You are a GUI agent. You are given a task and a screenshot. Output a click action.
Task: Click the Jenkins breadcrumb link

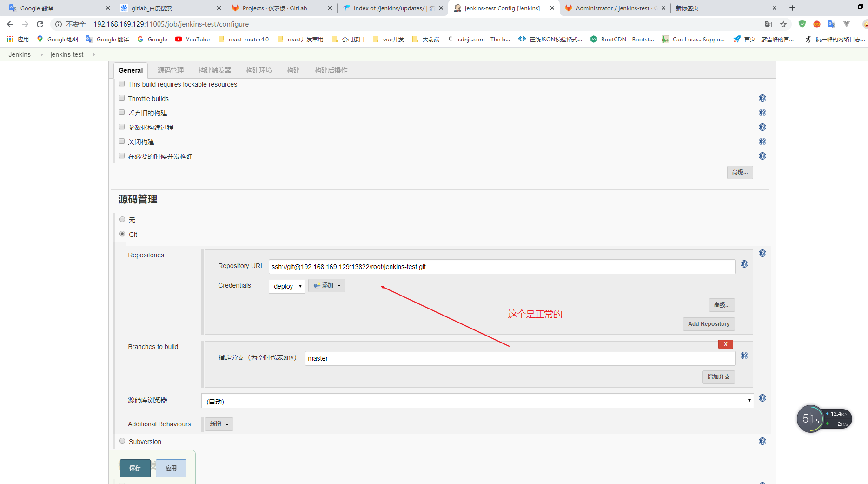20,54
